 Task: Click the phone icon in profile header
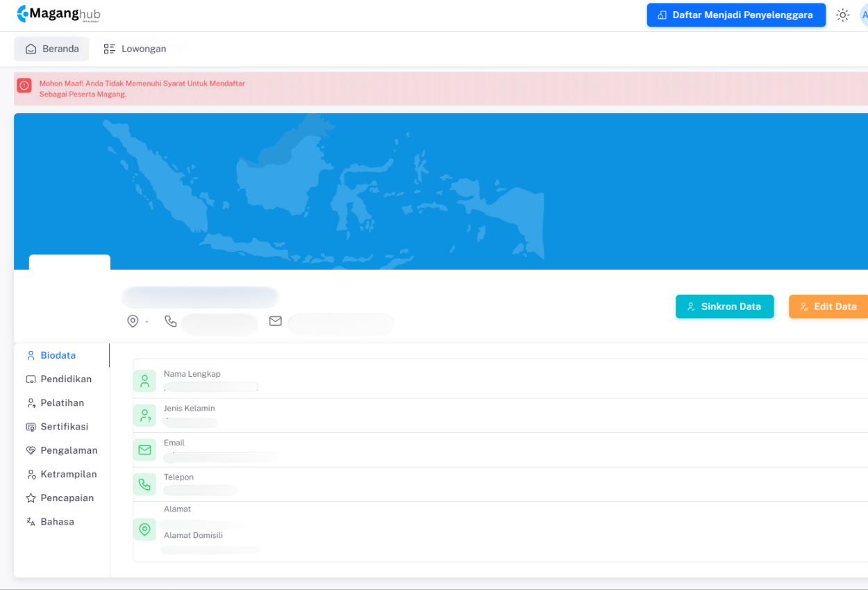pyautogui.click(x=171, y=321)
